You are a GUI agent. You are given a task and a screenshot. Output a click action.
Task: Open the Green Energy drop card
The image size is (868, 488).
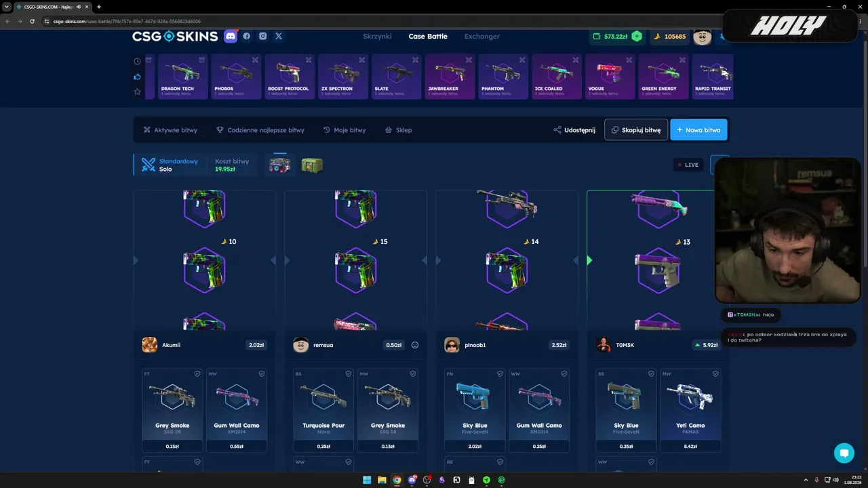pyautogui.click(x=664, y=77)
